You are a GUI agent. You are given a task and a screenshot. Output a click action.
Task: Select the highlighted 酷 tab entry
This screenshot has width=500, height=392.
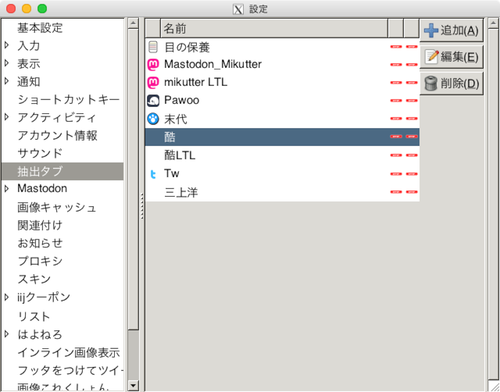(x=282, y=137)
